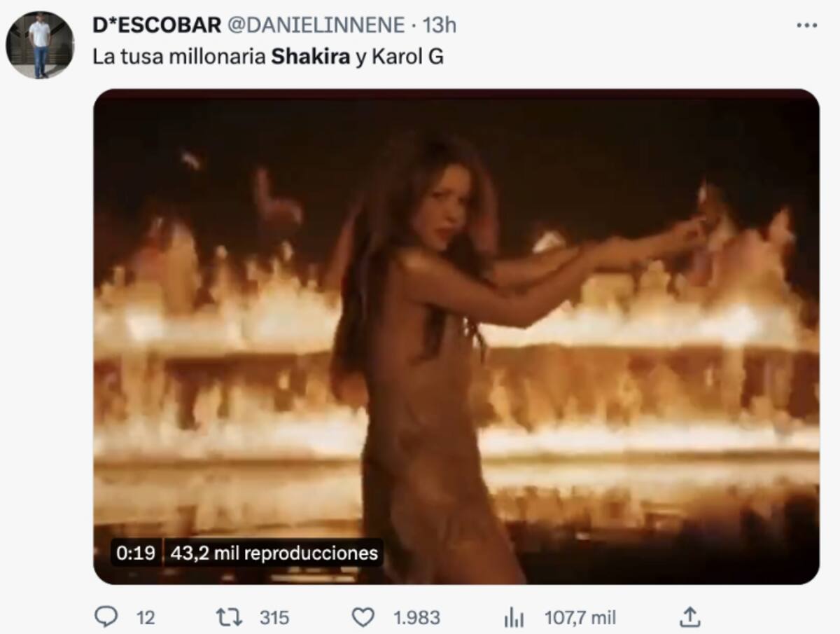Click the retweet arrows icon
Image resolution: width=840 pixels, height=634 pixels.
coord(230,617)
